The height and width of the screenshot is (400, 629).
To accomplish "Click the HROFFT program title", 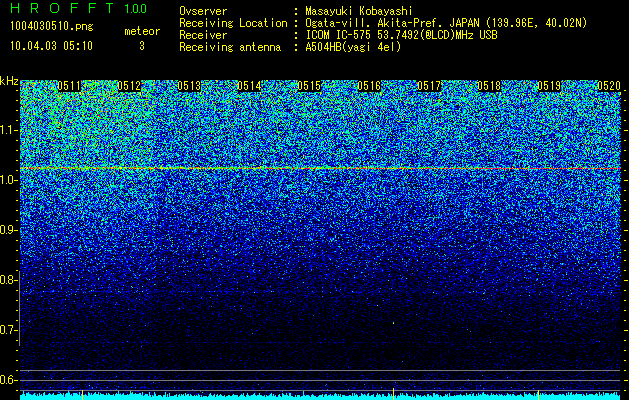I will click(62, 8).
